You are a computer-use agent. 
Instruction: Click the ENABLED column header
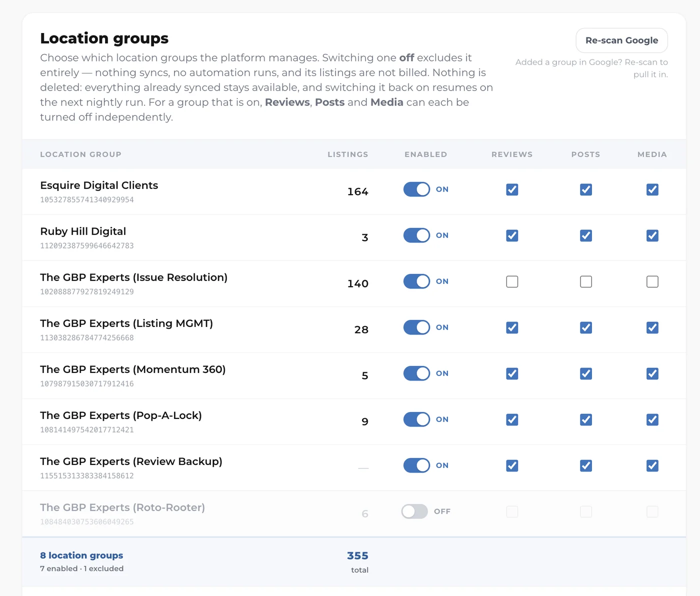pyautogui.click(x=426, y=154)
